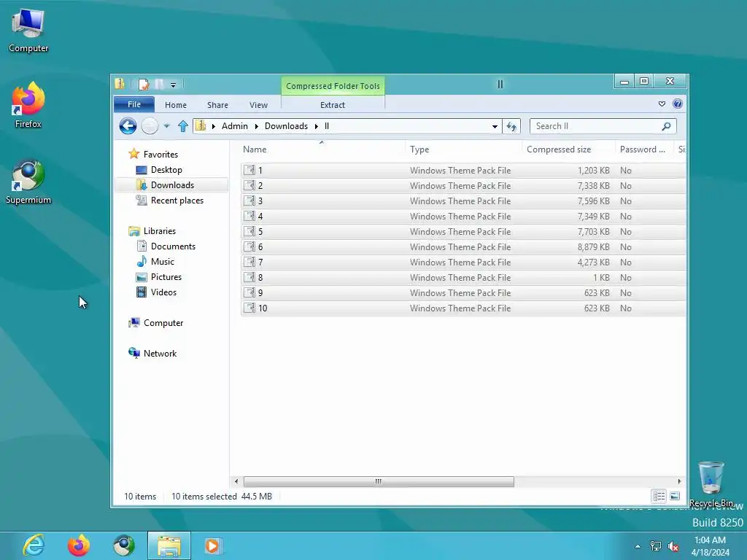Viewport: 747px width, 560px height.
Task: Expand the ribbon with the chevron
Action: pyautogui.click(x=662, y=104)
